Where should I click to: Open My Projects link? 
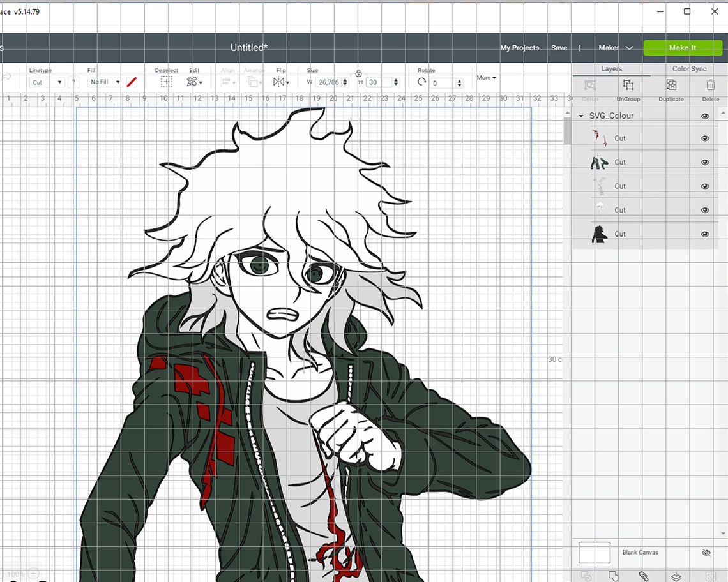[520, 48]
